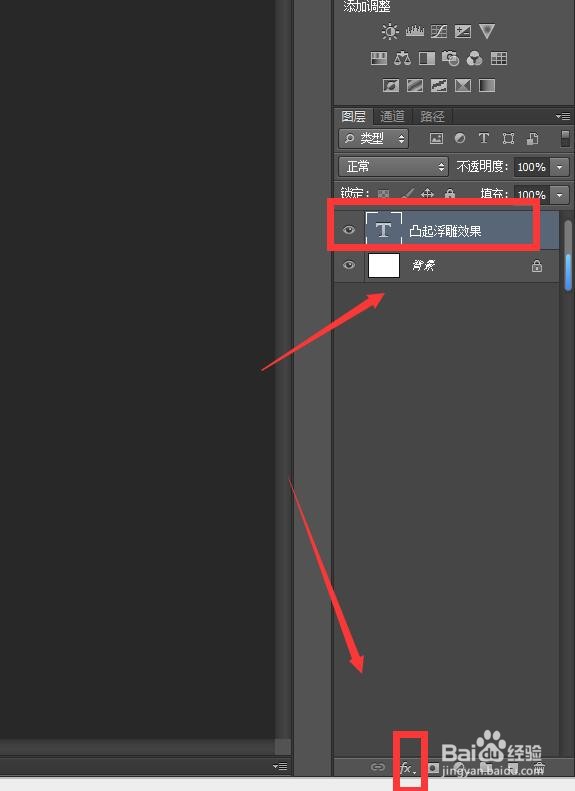
Task: Open the document status bar menu arrow
Action: point(280,766)
